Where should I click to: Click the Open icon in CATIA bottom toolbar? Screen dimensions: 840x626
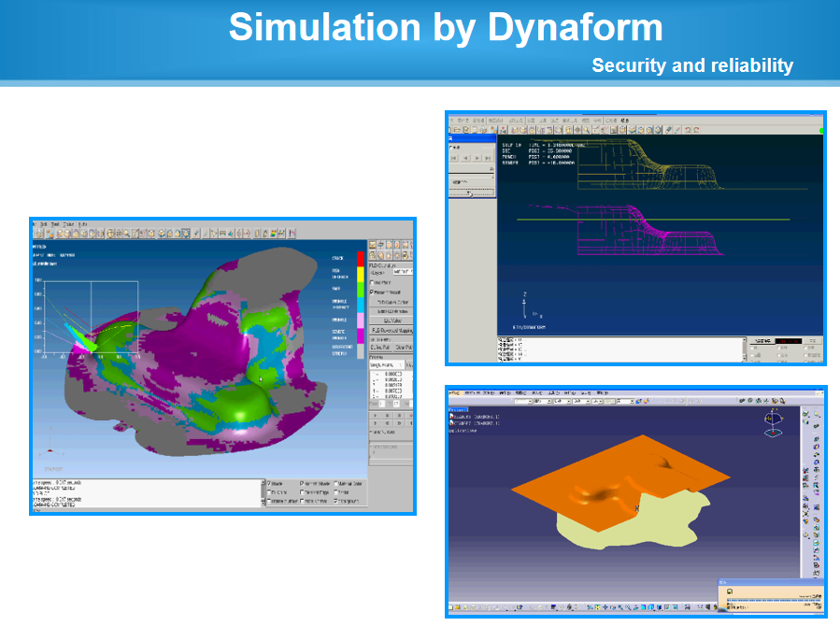458,607
